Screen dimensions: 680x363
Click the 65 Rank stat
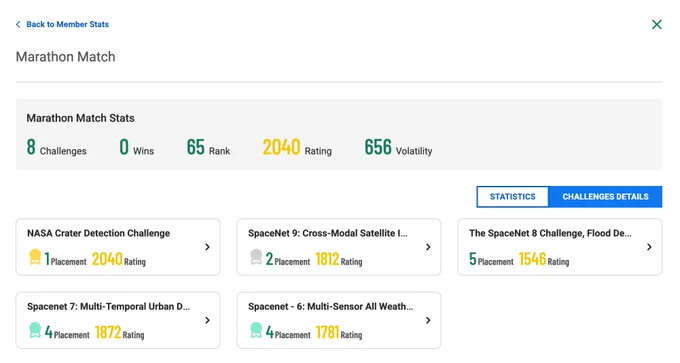[x=209, y=147]
